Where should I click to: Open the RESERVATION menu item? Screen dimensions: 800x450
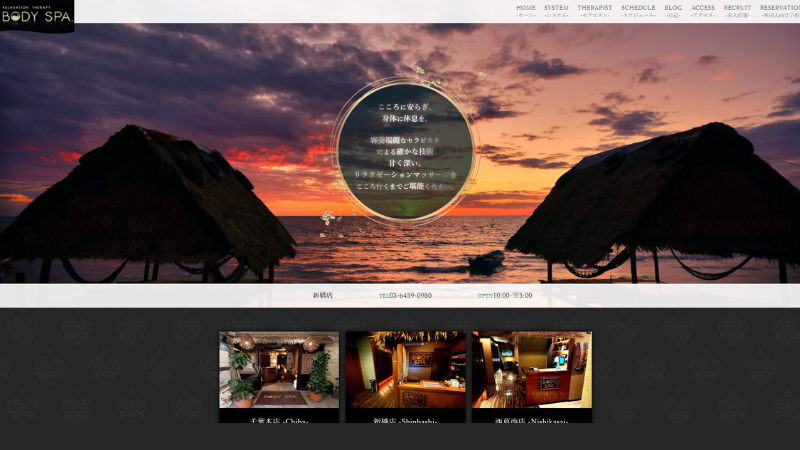(x=780, y=11)
